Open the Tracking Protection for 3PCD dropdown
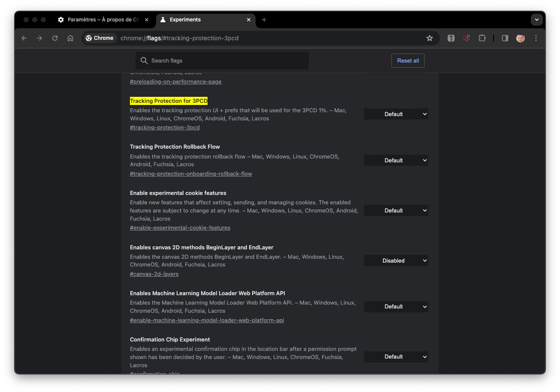The width and height of the screenshot is (560, 392). coord(396,114)
